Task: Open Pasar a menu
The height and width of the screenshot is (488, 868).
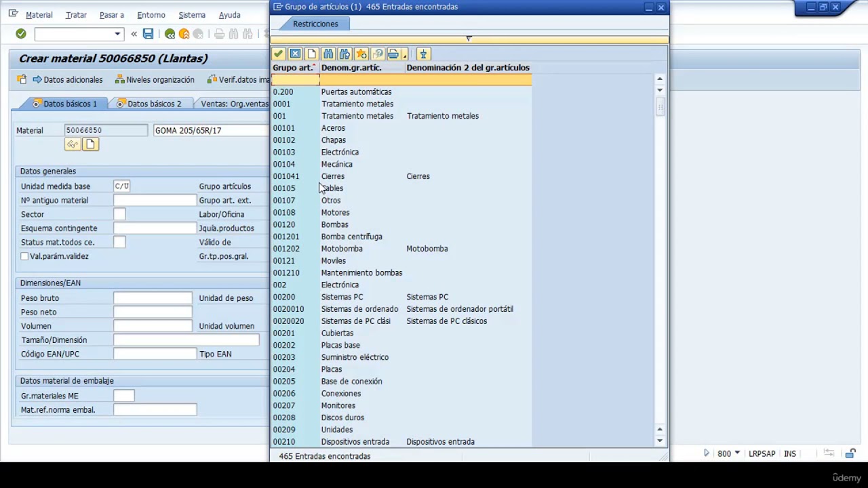Action: coord(111,15)
